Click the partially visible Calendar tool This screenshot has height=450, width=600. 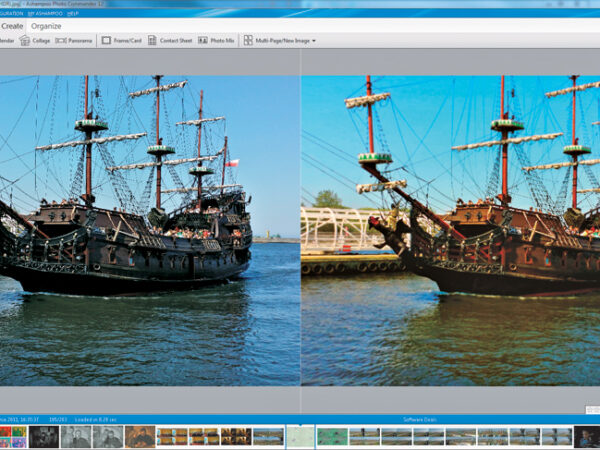click(6, 41)
